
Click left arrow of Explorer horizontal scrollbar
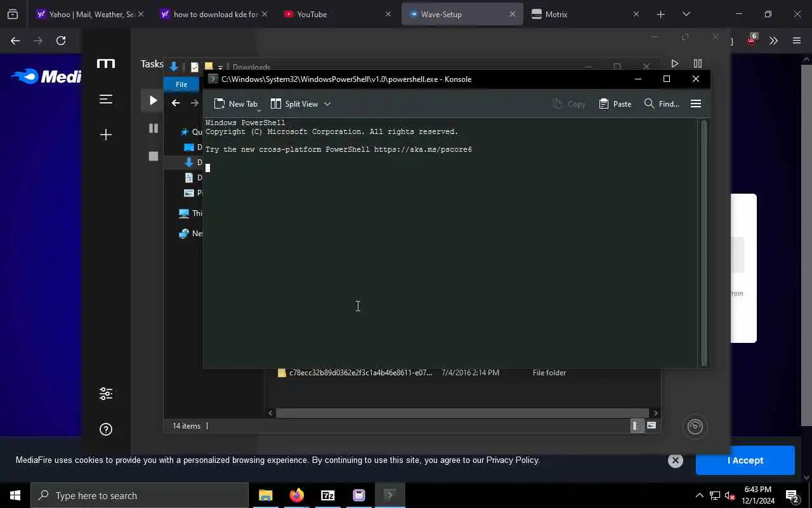tap(270, 413)
